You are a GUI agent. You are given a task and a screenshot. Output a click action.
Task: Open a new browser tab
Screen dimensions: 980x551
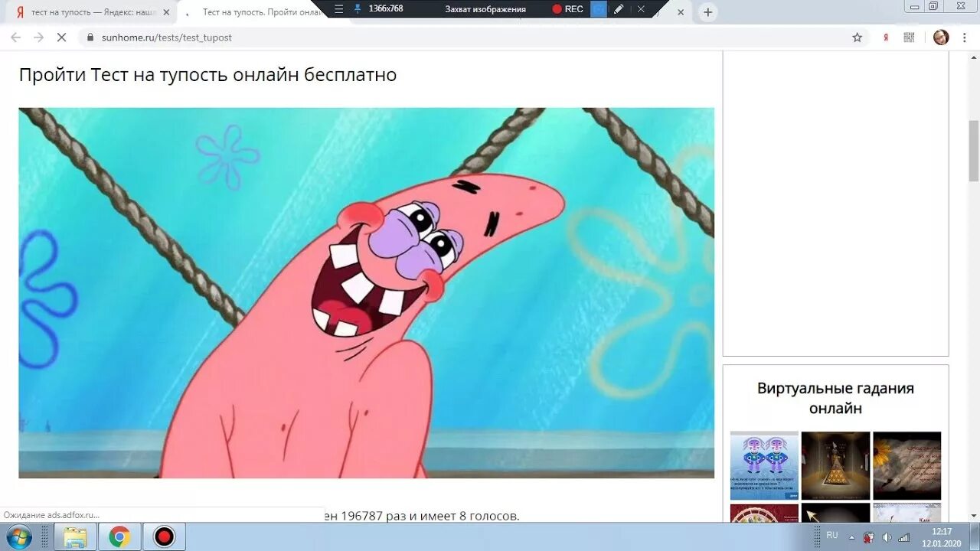[708, 12]
